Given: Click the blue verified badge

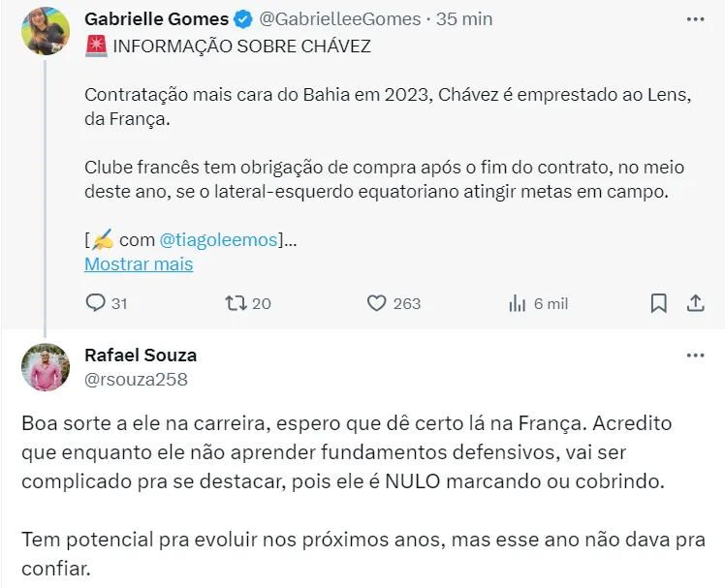Looking at the screenshot, I should [242, 19].
